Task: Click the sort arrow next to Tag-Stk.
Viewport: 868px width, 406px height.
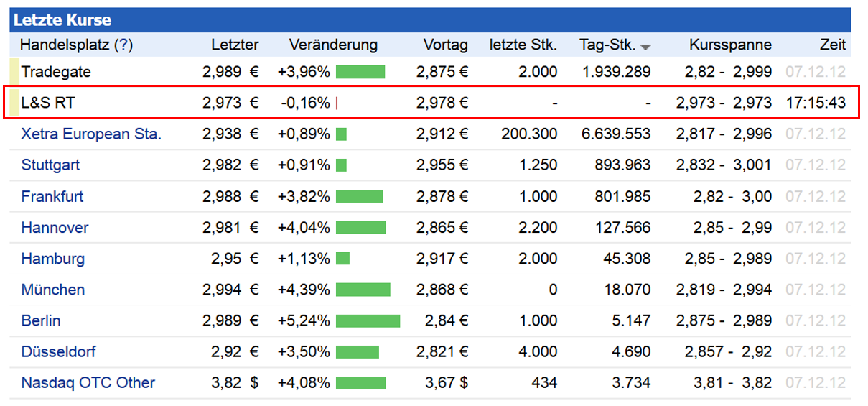Action: 645,47
